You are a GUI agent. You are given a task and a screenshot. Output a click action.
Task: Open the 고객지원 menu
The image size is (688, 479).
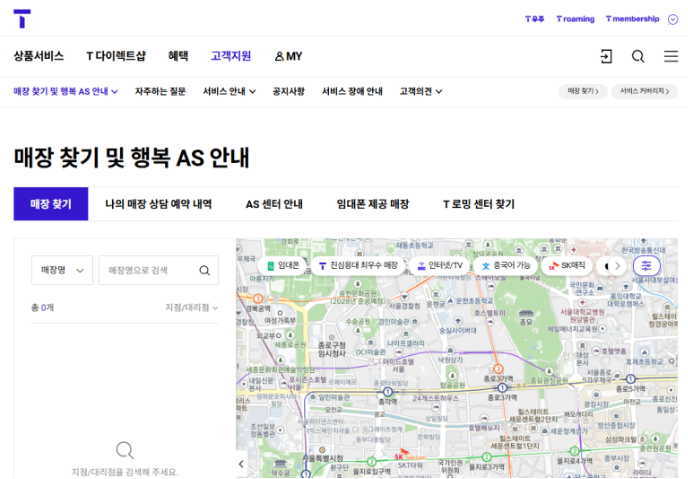pyautogui.click(x=231, y=56)
